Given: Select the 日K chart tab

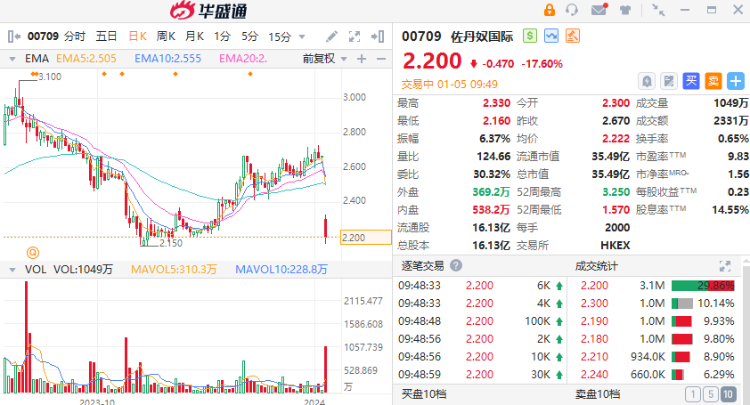Looking at the screenshot, I should [137, 36].
